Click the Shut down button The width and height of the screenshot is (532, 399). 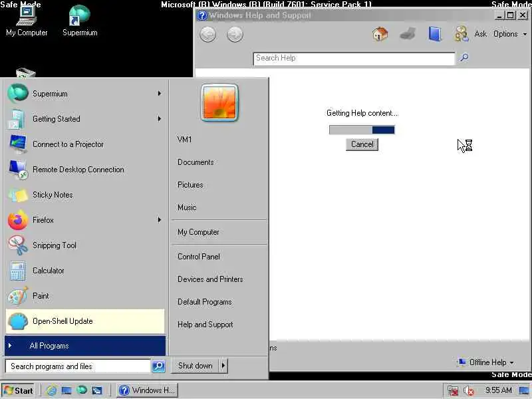point(195,366)
